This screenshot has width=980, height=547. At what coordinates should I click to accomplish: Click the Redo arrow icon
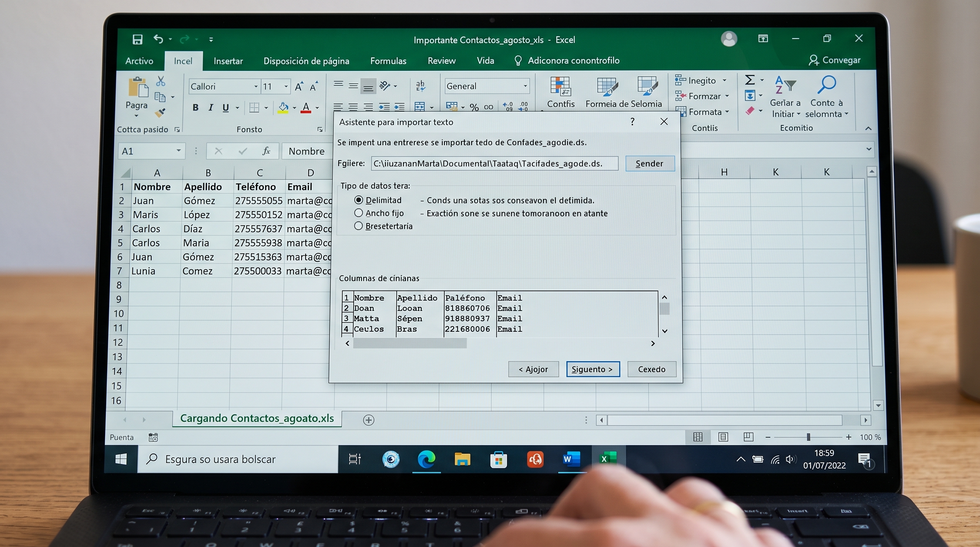click(x=185, y=39)
